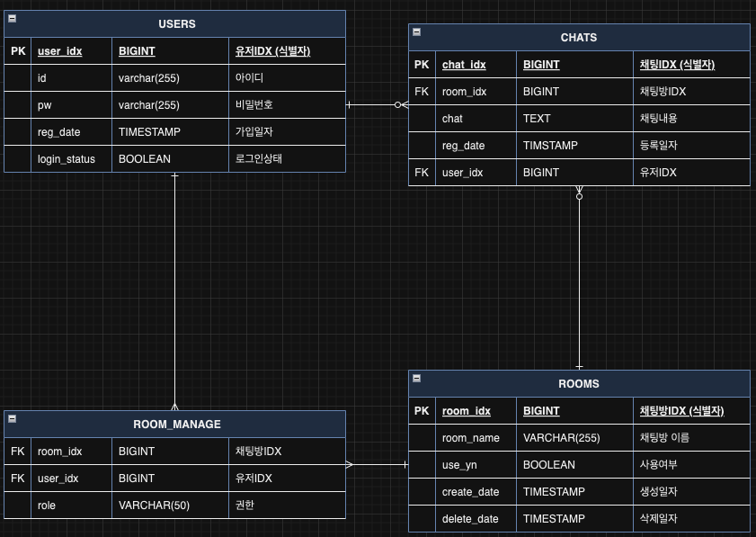756x537 pixels.
Task: Select the login_status BOOLEAN row
Action: click(175, 159)
